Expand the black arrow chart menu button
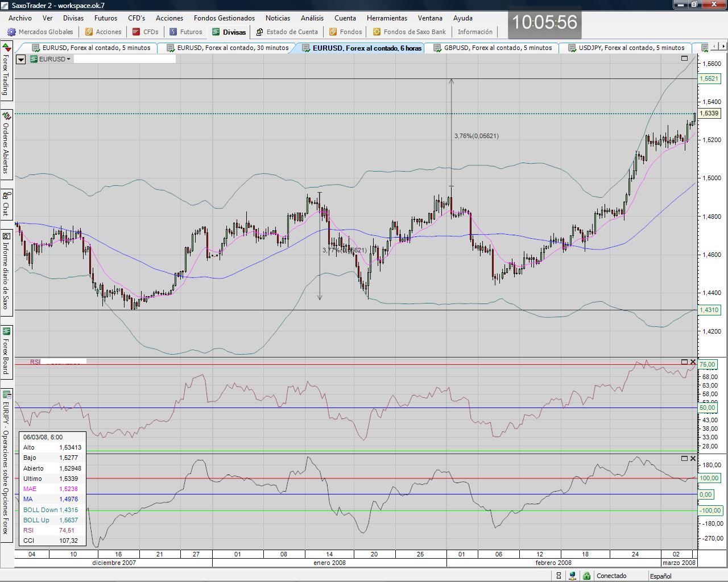728x582 pixels. click(x=21, y=59)
